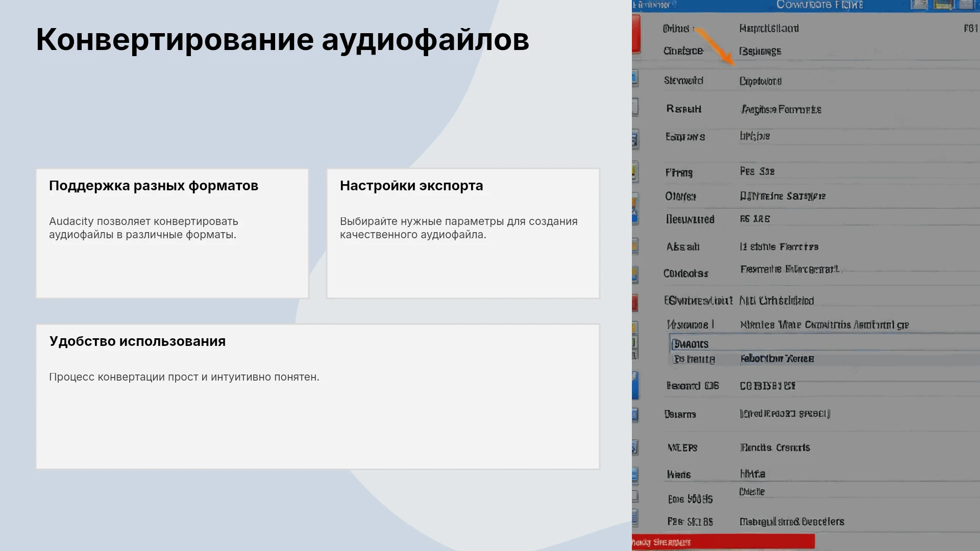Click the highlighted blue-outlined row in the image
The image size is (980, 551).
825,343
